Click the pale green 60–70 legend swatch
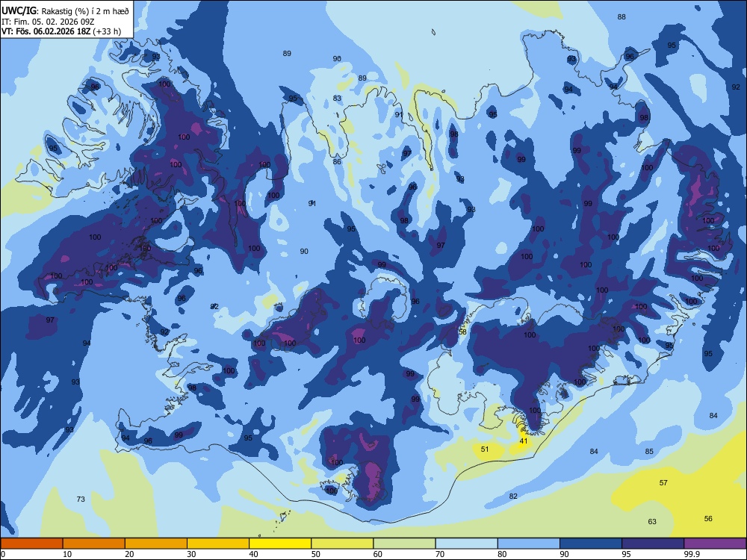747x560 pixels. 404,544
